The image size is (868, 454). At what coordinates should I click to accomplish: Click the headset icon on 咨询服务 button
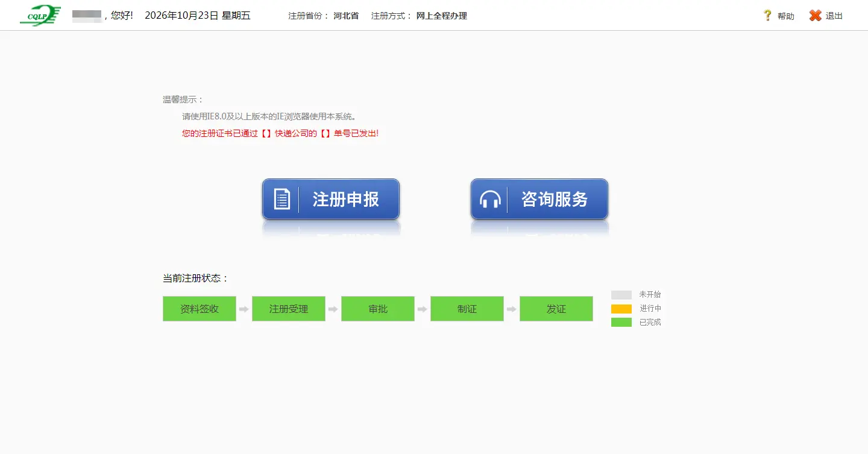pyautogui.click(x=490, y=199)
